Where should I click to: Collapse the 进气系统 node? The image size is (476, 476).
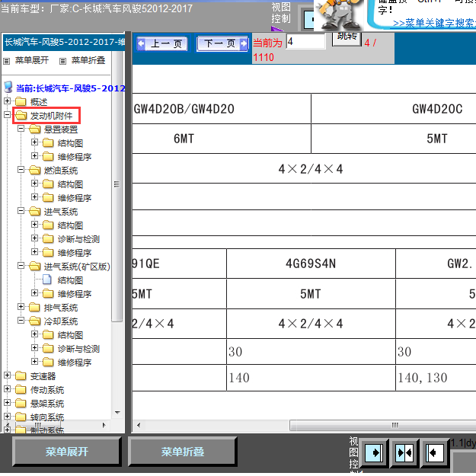21,211
